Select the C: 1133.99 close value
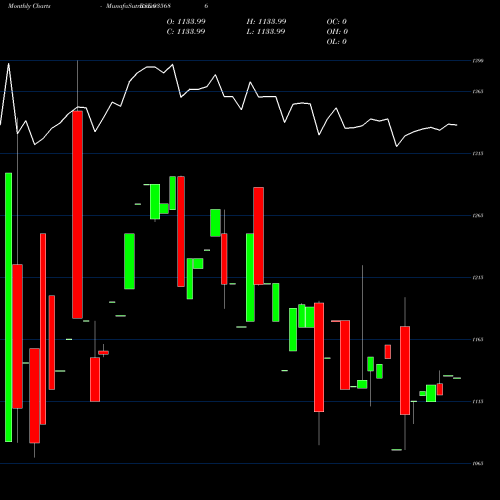Screen dimensions: 500x500 coord(186,32)
